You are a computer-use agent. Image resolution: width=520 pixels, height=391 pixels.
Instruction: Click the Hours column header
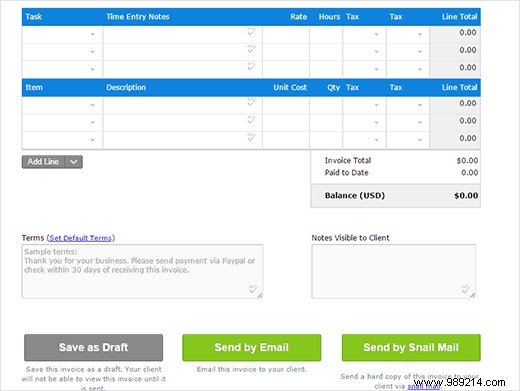point(329,17)
